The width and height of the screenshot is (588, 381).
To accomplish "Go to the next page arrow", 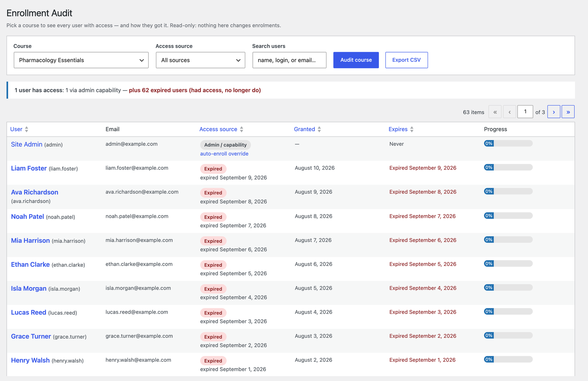I will click(554, 112).
